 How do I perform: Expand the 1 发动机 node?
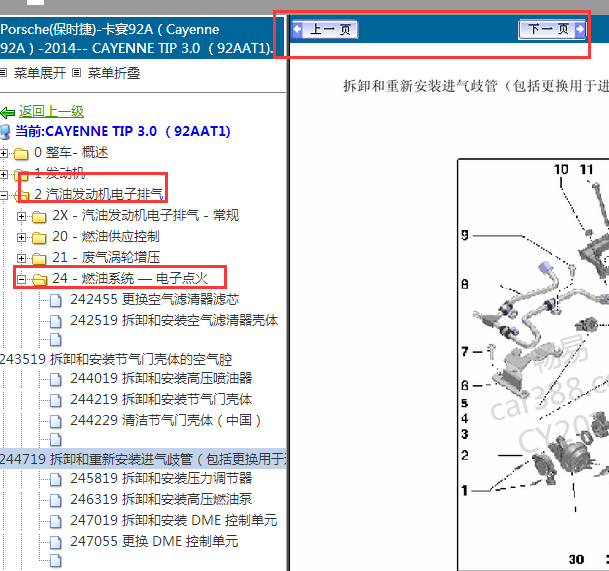click(3, 174)
